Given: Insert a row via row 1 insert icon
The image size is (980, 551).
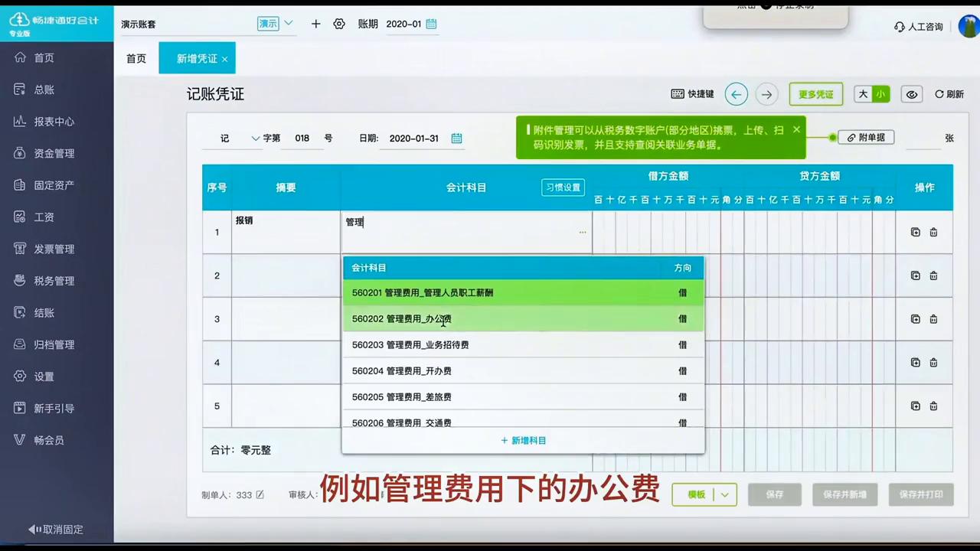Looking at the screenshot, I should click(x=916, y=232).
